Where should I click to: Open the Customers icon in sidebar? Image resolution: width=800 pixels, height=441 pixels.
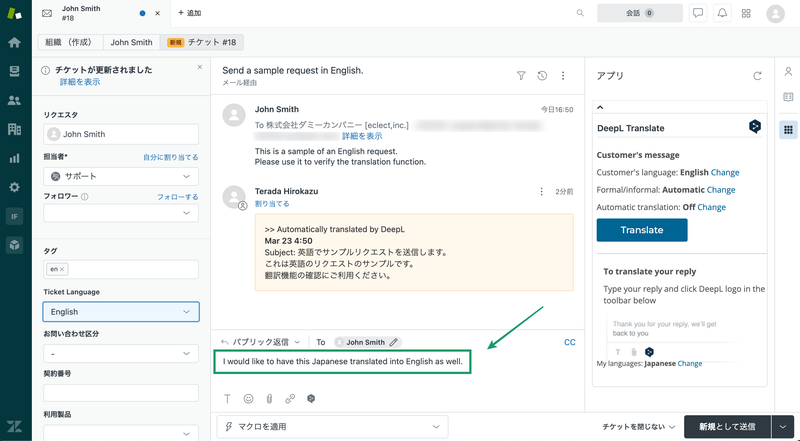point(14,101)
